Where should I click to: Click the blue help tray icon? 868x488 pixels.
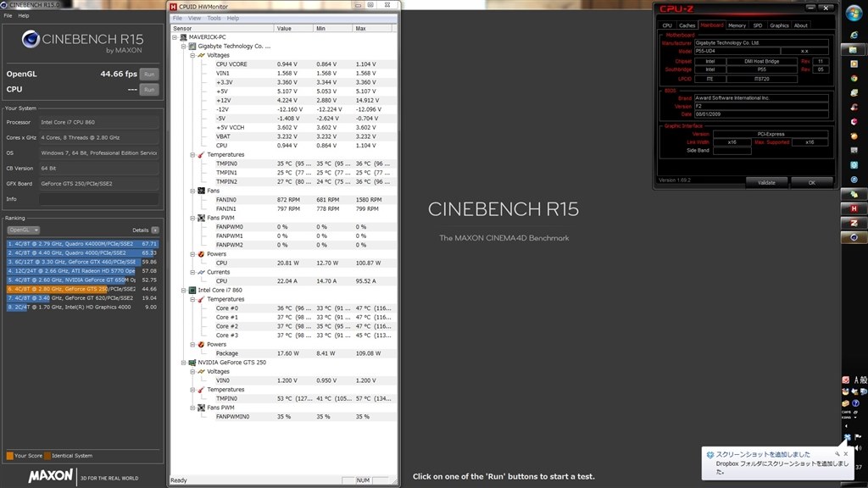[x=855, y=403]
